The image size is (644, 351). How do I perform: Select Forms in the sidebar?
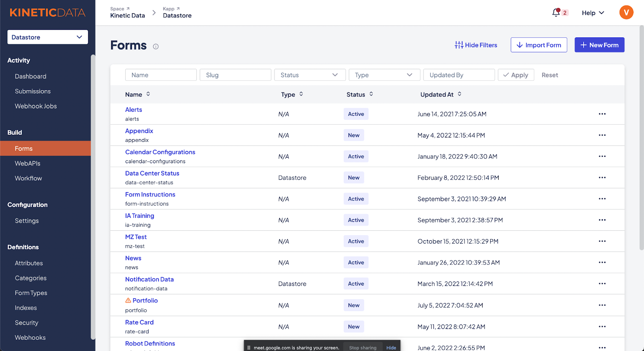(x=45, y=148)
